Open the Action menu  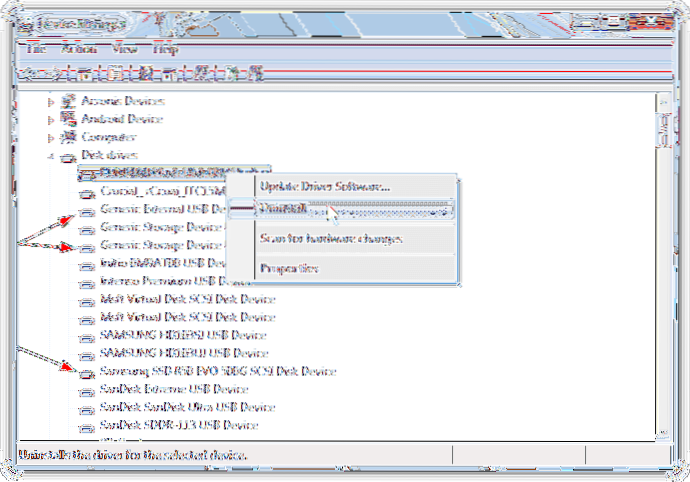click(x=76, y=48)
